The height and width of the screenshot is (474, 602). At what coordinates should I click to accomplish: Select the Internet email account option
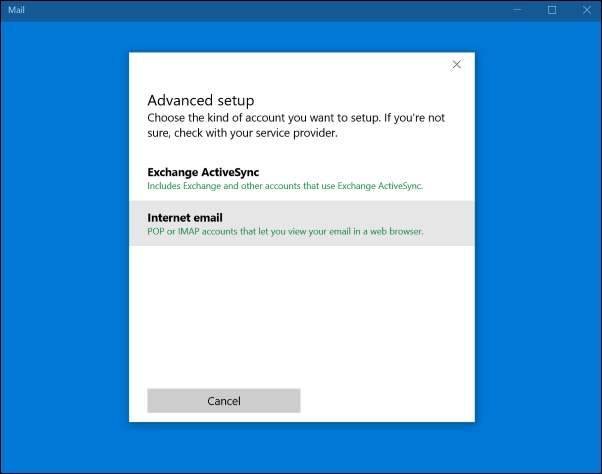(x=302, y=223)
